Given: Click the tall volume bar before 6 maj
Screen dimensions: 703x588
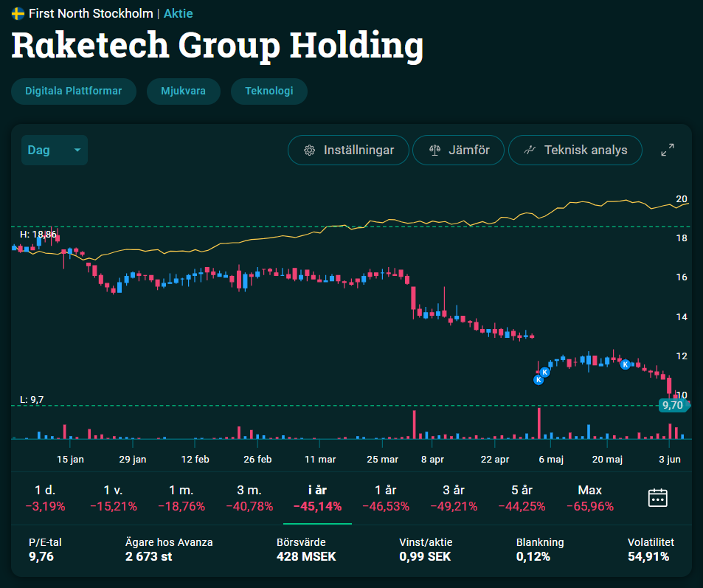Looking at the screenshot, I should click(x=539, y=423).
